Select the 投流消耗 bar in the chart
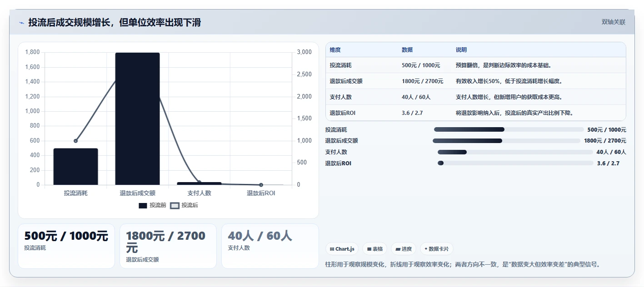 pos(76,167)
